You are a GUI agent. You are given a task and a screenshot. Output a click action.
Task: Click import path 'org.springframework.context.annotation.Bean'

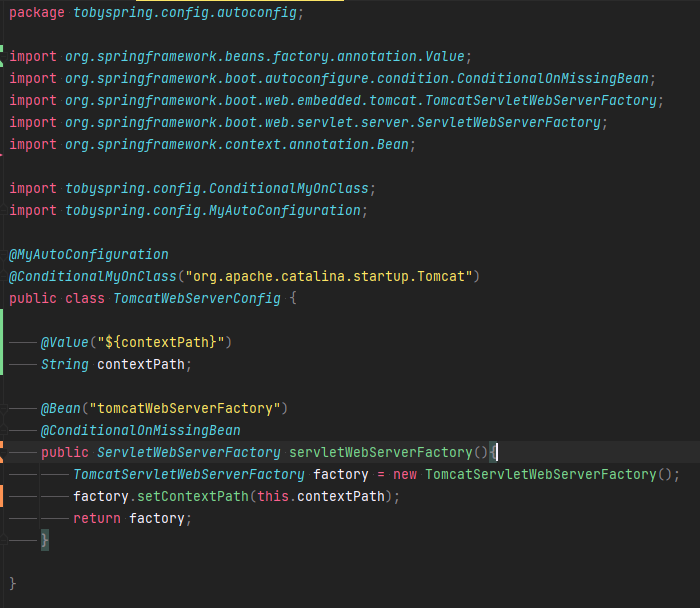(x=237, y=144)
